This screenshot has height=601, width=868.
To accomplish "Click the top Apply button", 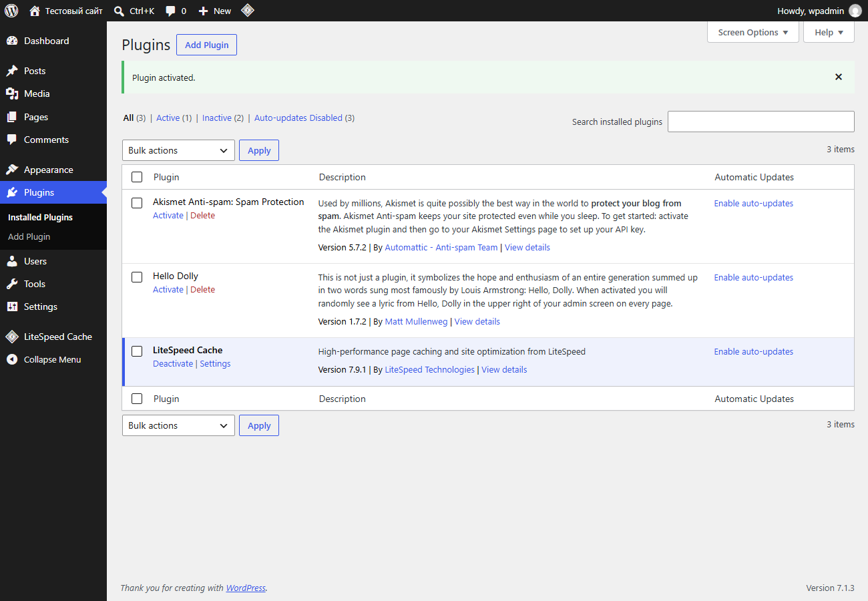I will point(259,150).
